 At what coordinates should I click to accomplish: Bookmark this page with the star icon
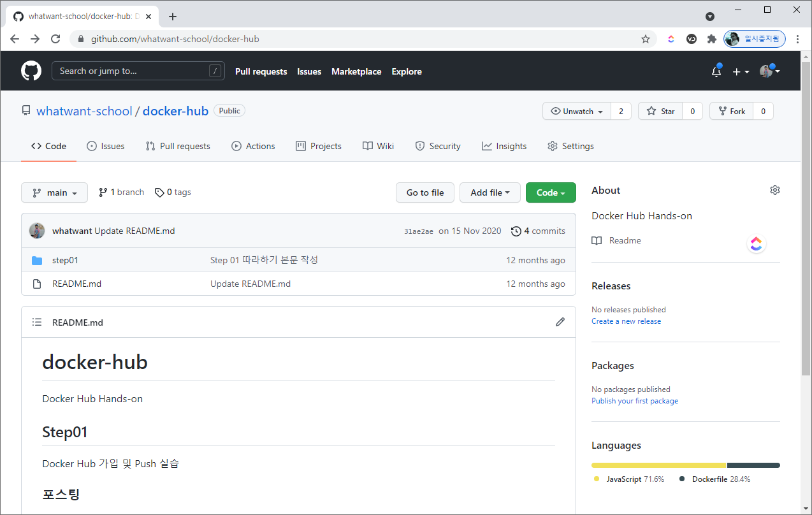coord(646,39)
